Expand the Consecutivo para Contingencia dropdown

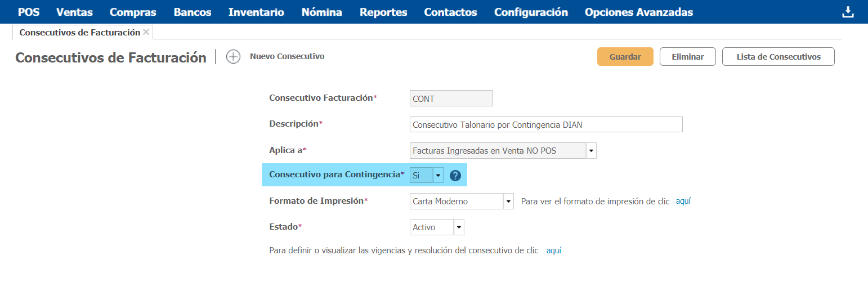438,176
